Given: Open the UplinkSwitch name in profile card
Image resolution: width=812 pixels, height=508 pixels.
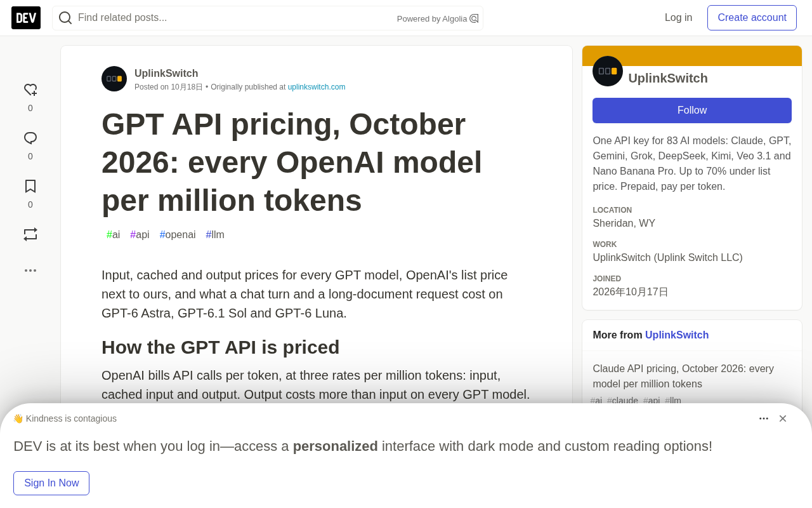Looking at the screenshot, I should (x=668, y=78).
